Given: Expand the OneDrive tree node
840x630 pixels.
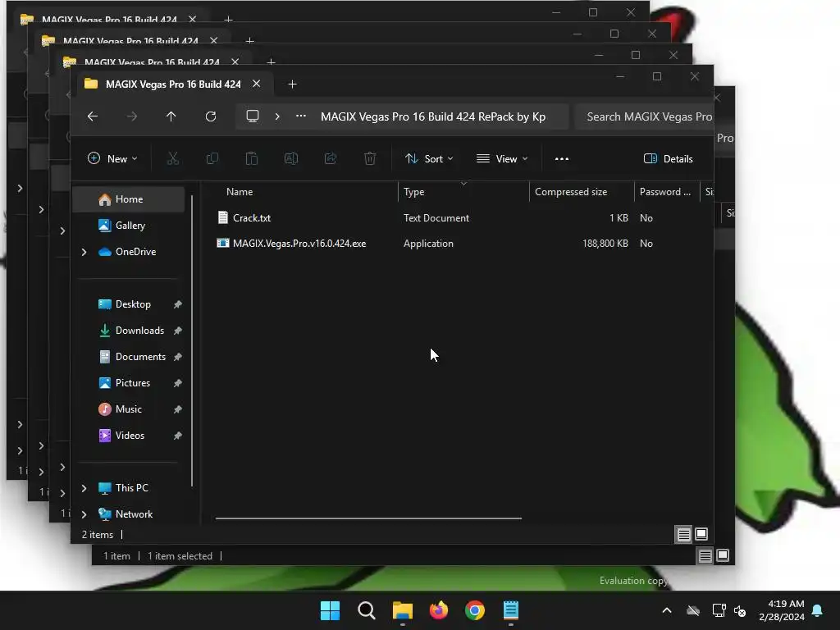Looking at the screenshot, I should [84, 252].
